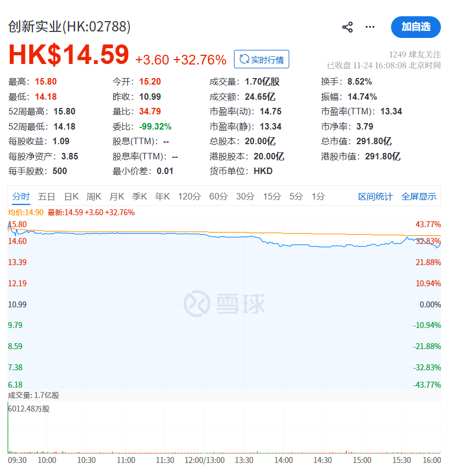
Task: Click the price line at 14:00 on chart
Action: [283, 246]
